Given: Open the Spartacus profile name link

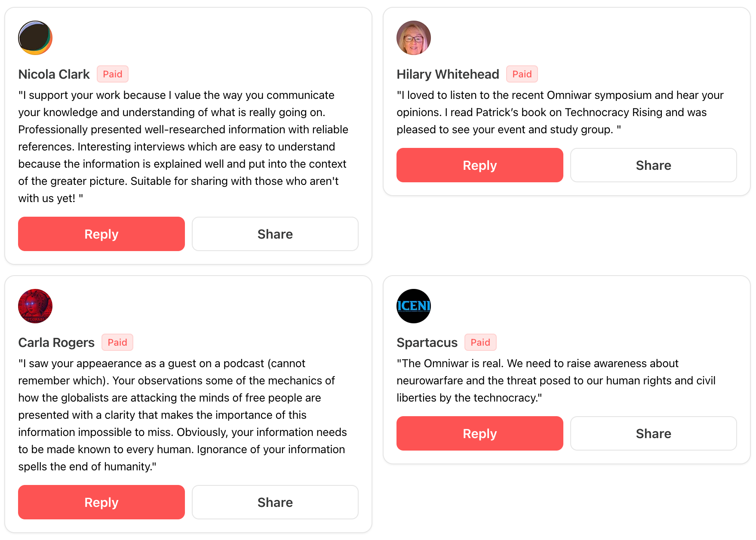Looking at the screenshot, I should (427, 343).
